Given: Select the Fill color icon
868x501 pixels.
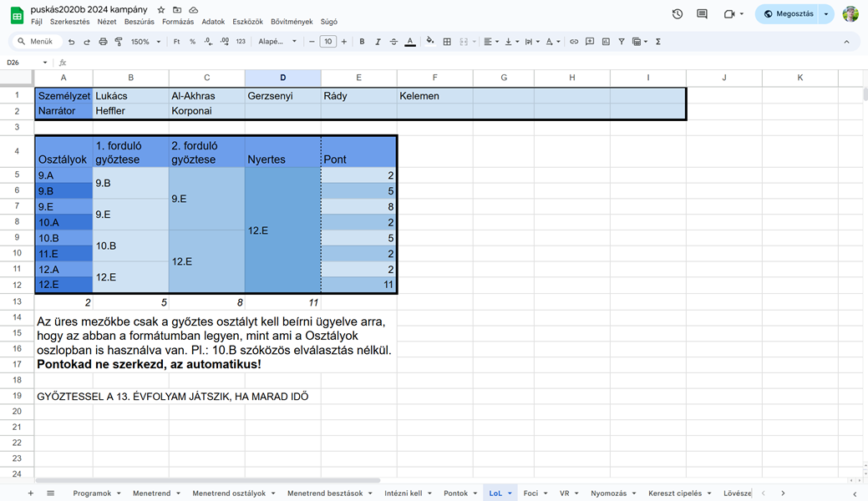Looking at the screenshot, I should click(429, 40).
